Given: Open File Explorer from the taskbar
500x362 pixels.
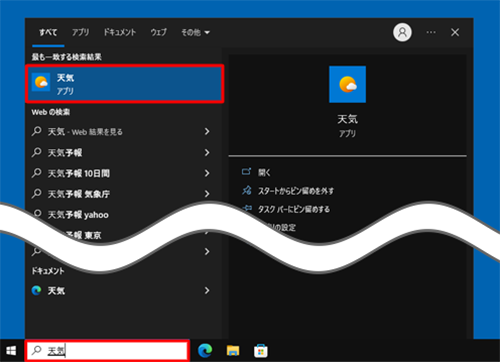Looking at the screenshot, I should coord(233,351).
